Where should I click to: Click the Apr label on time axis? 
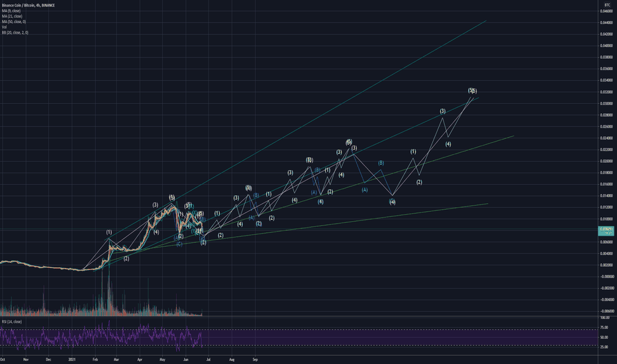139,359
